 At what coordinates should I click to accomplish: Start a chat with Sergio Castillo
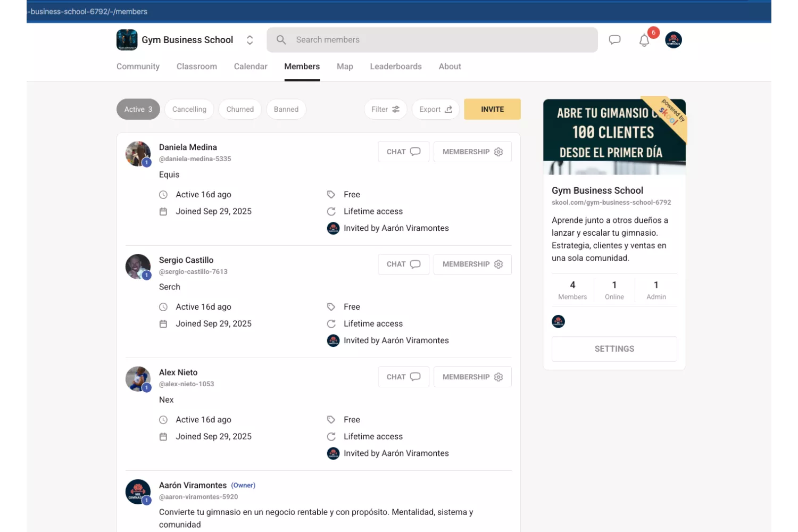[403, 264]
